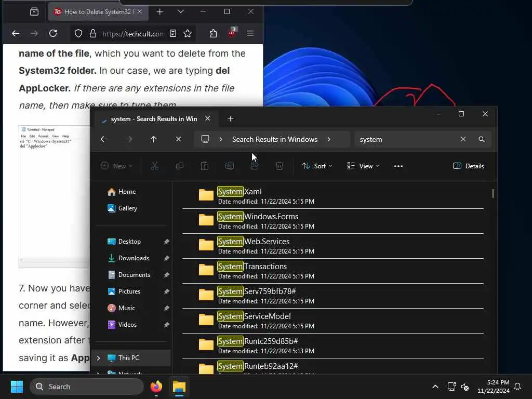The width and height of the screenshot is (532, 399).
Task: Bookmark this page with the star
Action: [x=188, y=33]
